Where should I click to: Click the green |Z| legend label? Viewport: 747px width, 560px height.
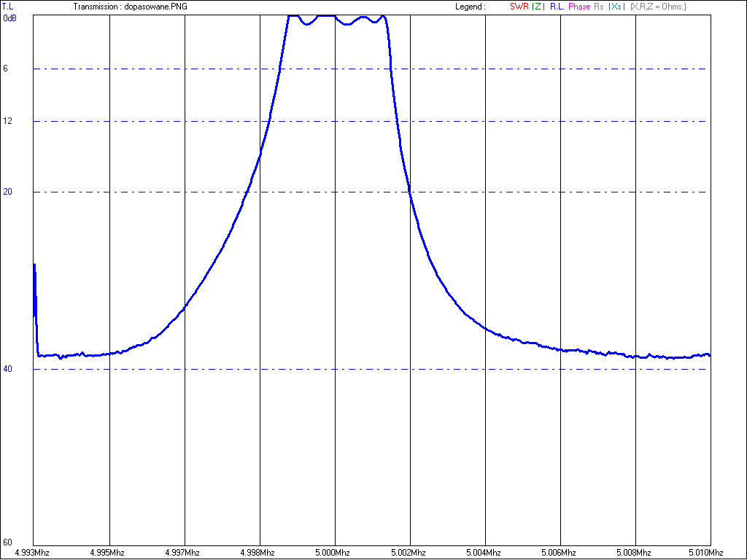coord(538,7)
